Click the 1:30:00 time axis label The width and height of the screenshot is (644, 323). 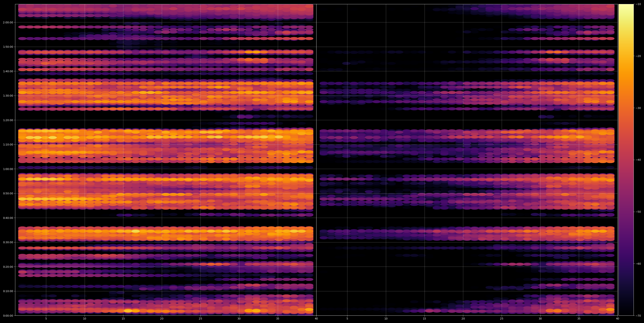pyautogui.click(x=8, y=96)
